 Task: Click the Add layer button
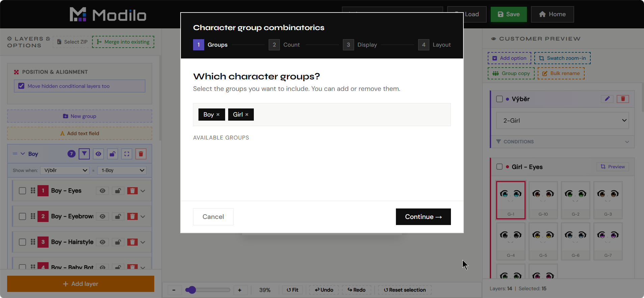(81, 284)
